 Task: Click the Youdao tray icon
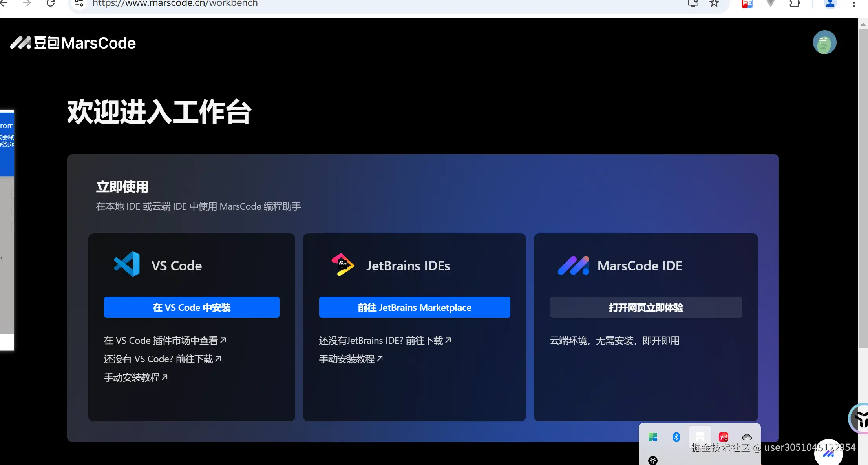pos(723,437)
